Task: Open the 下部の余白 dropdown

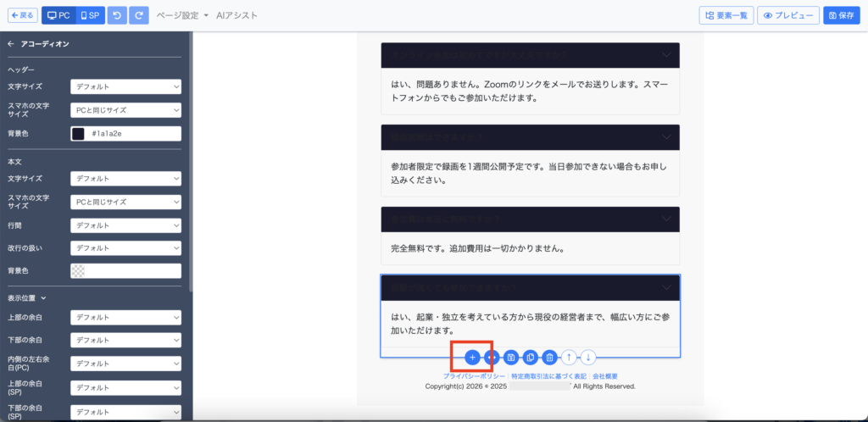Action: point(125,340)
